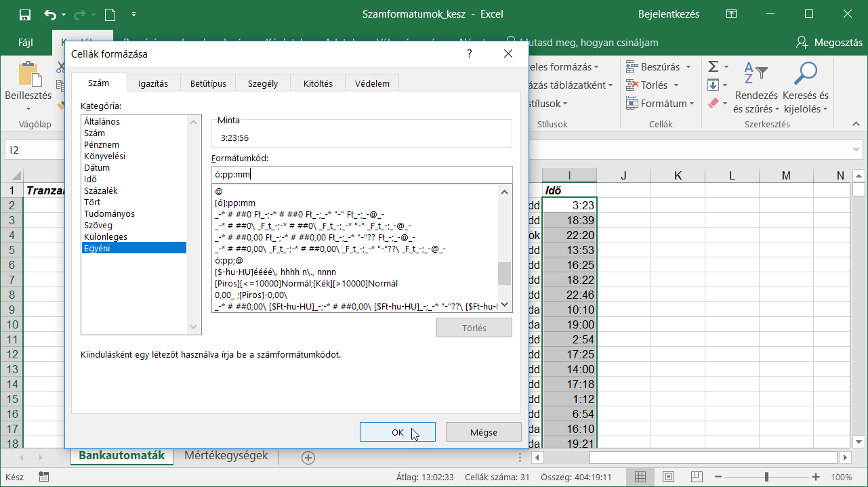
Task: Open the Betűtípus tab
Action: 208,83
